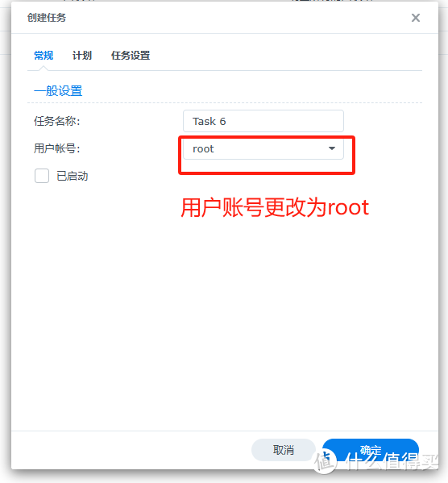Open the 计划 tab

coord(82,56)
